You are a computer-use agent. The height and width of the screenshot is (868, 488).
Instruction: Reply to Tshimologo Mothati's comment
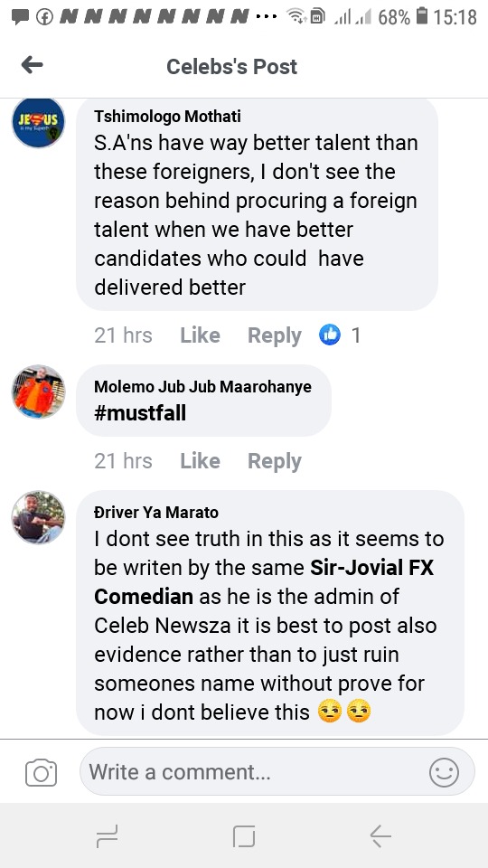pyautogui.click(x=275, y=335)
